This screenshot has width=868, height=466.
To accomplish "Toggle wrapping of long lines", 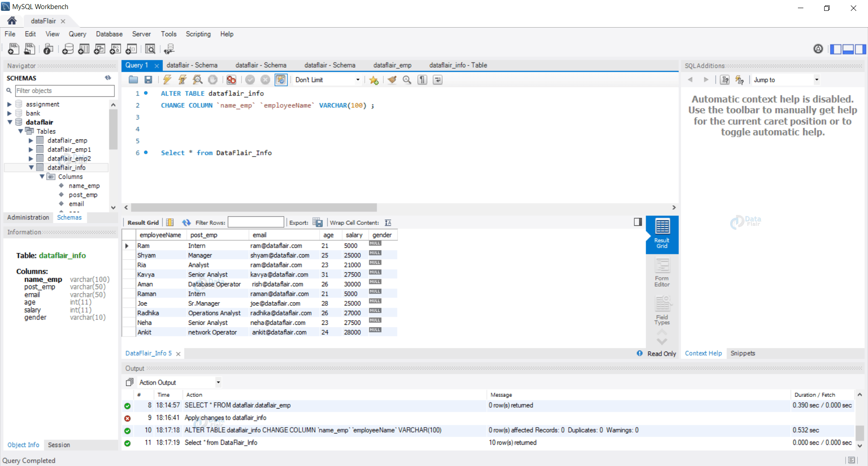I will [437, 80].
